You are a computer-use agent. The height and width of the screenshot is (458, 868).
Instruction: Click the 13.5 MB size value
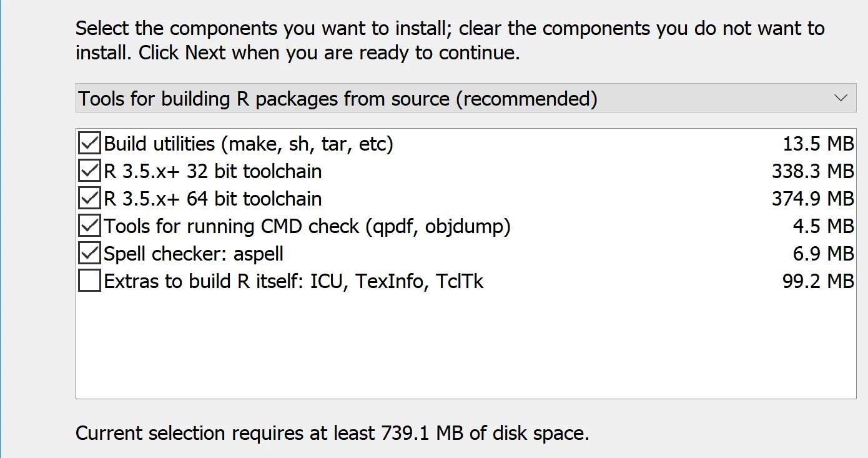coord(818,144)
